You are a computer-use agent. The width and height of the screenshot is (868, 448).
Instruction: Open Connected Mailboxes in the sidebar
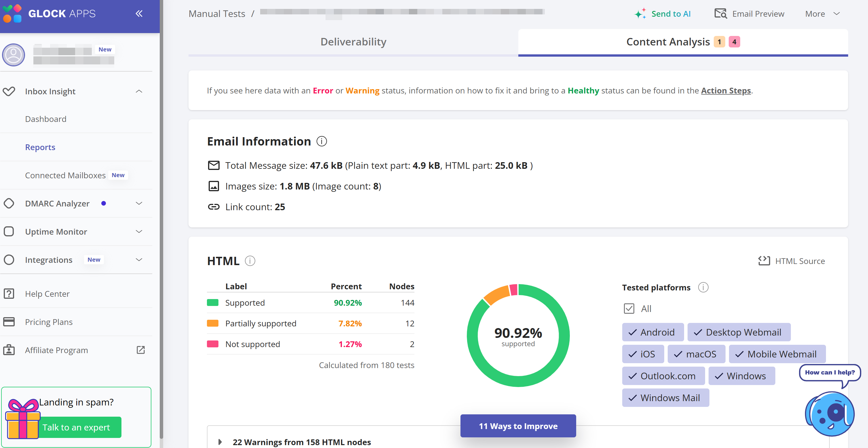(65, 175)
